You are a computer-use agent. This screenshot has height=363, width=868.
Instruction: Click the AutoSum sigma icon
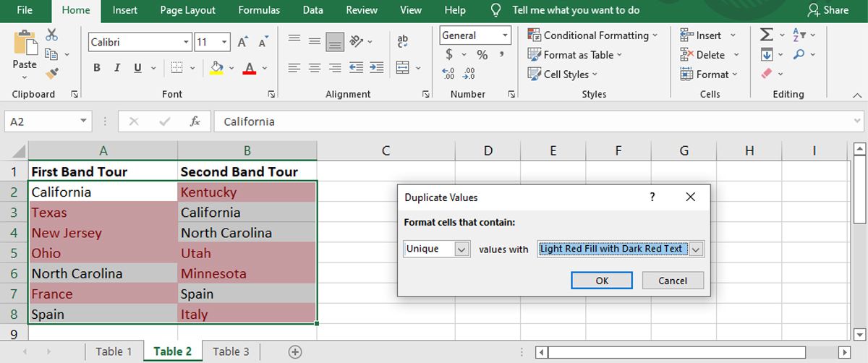click(767, 35)
